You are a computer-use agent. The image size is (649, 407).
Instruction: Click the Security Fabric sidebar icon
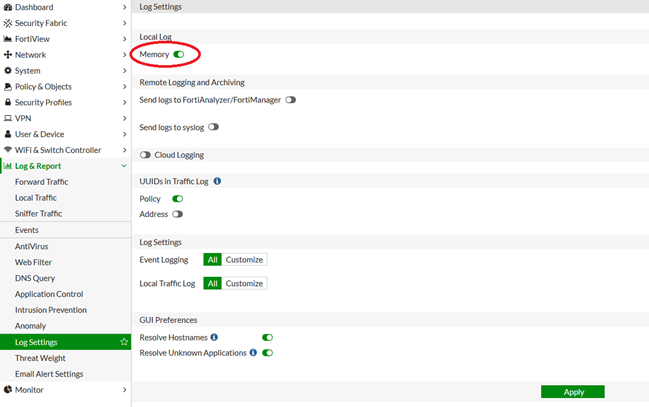tap(8, 23)
